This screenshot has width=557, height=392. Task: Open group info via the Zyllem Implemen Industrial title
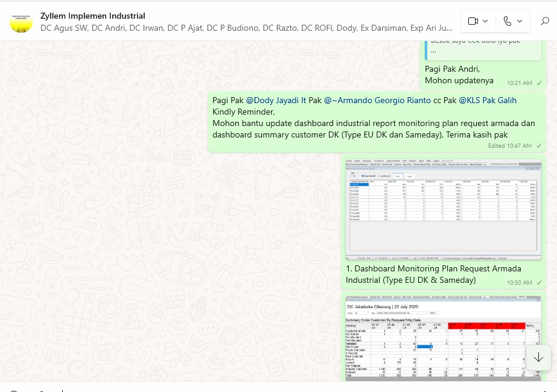93,16
